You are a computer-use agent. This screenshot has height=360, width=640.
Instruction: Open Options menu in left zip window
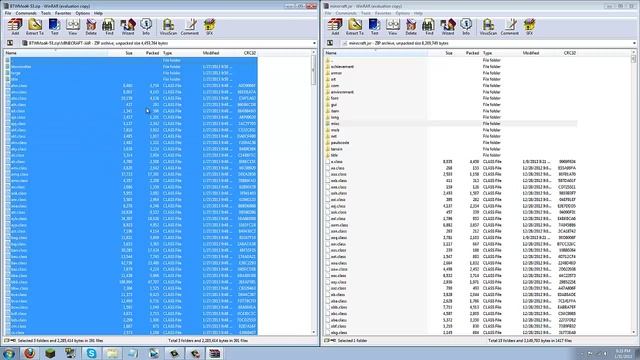(82, 13)
